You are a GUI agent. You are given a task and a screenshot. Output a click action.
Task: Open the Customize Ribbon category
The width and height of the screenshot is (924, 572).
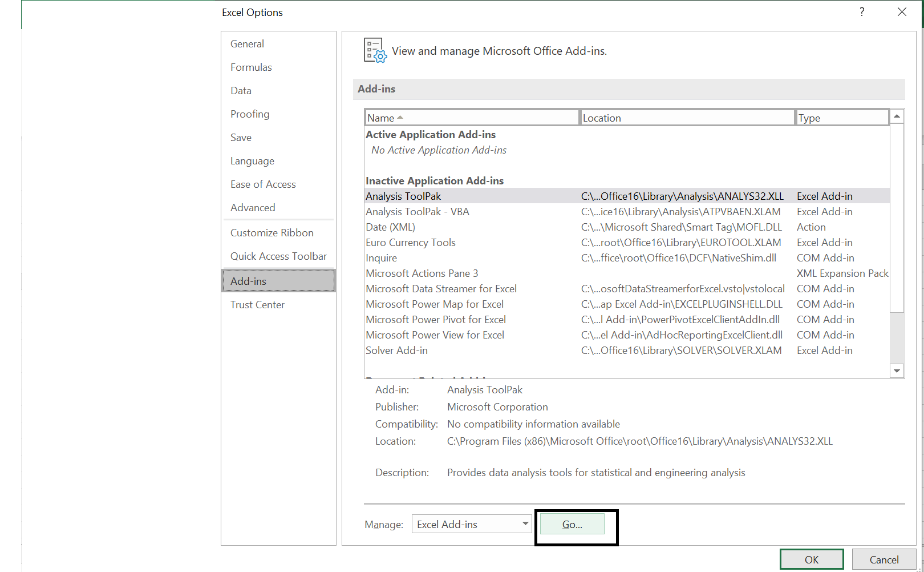[x=278, y=233]
